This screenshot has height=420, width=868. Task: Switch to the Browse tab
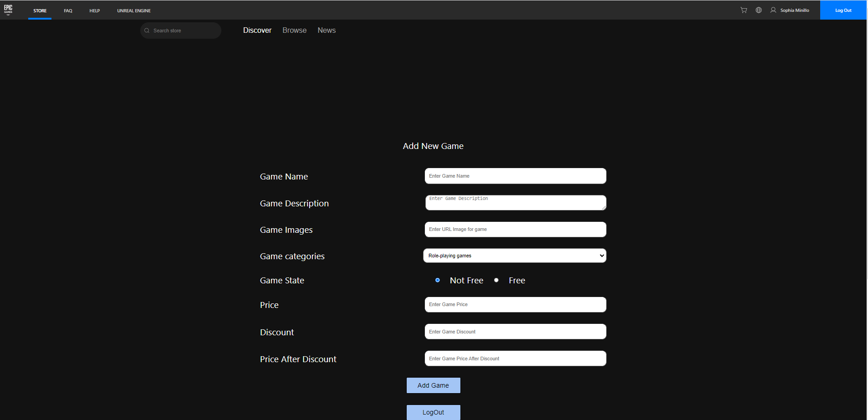click(x=295, y=30)
